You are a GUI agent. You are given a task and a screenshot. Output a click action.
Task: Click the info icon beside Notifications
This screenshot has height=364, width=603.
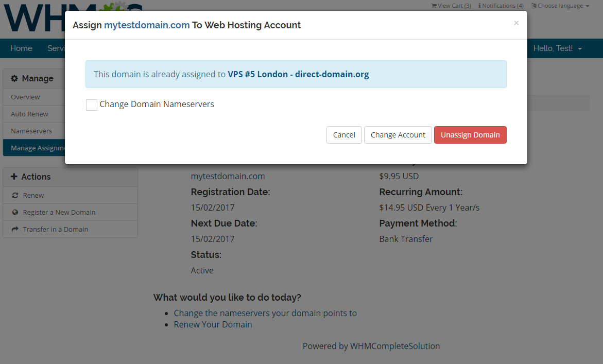point(480,6)
